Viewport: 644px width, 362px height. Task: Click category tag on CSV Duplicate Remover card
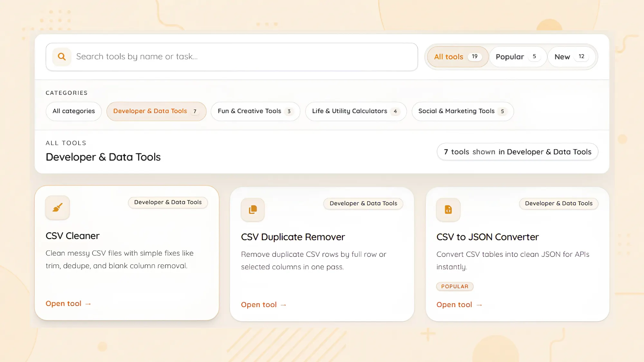point(364,203)
